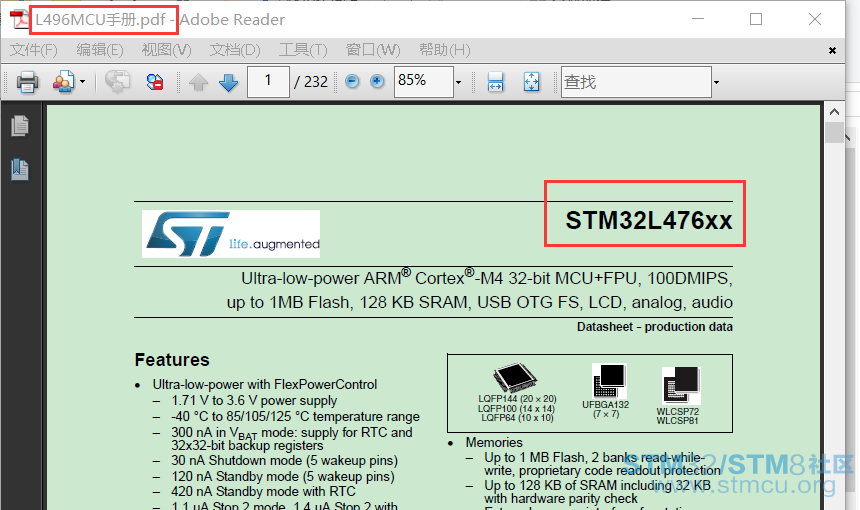Open the 帮助(H) menu
The width and height of the screenshot is (860, 510).
coord(444,50)
